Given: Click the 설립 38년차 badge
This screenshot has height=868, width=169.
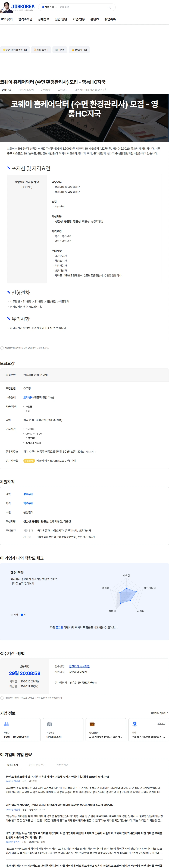Looking at the screenshot, I should pos(41,50).
